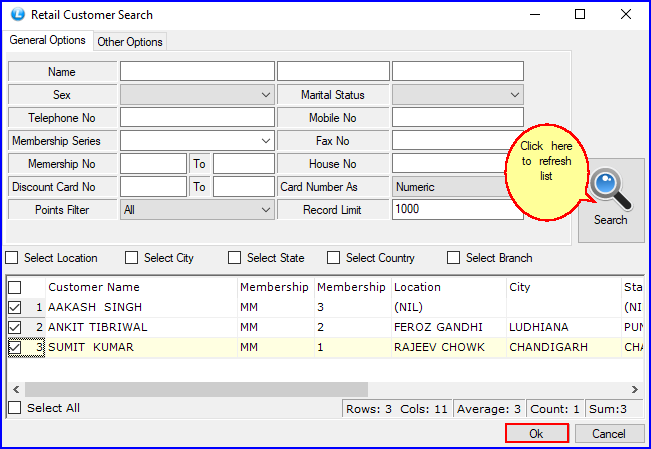The height and width of the screenshot is (449, 651).
Task: Focus the Telephone No field
Action: [197, 118]
